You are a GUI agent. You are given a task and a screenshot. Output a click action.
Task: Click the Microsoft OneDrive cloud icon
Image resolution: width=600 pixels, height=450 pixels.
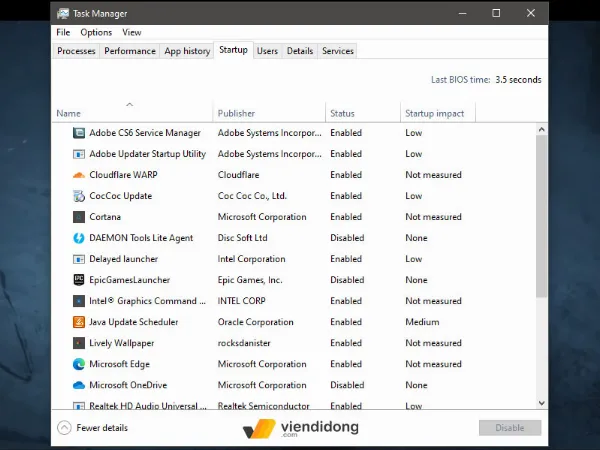tap(80, 385)
